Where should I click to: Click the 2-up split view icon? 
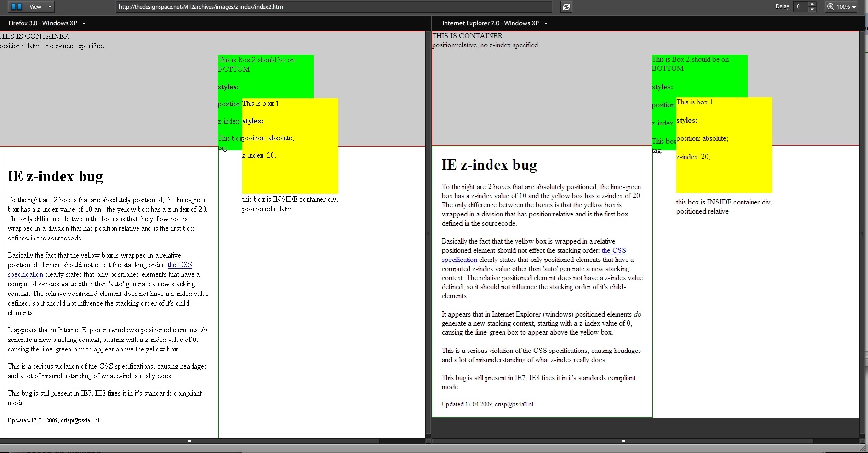(16, 7)
